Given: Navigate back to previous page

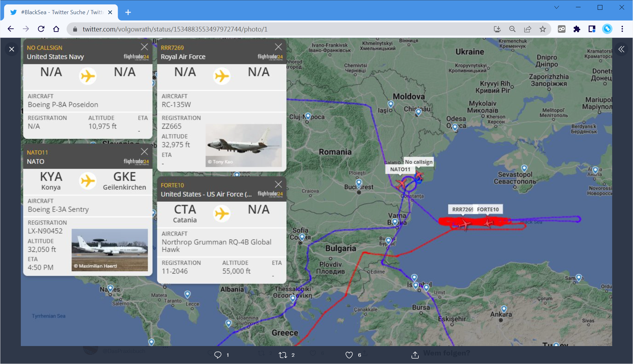Looking at the screenshot, I should click(11, 29).
